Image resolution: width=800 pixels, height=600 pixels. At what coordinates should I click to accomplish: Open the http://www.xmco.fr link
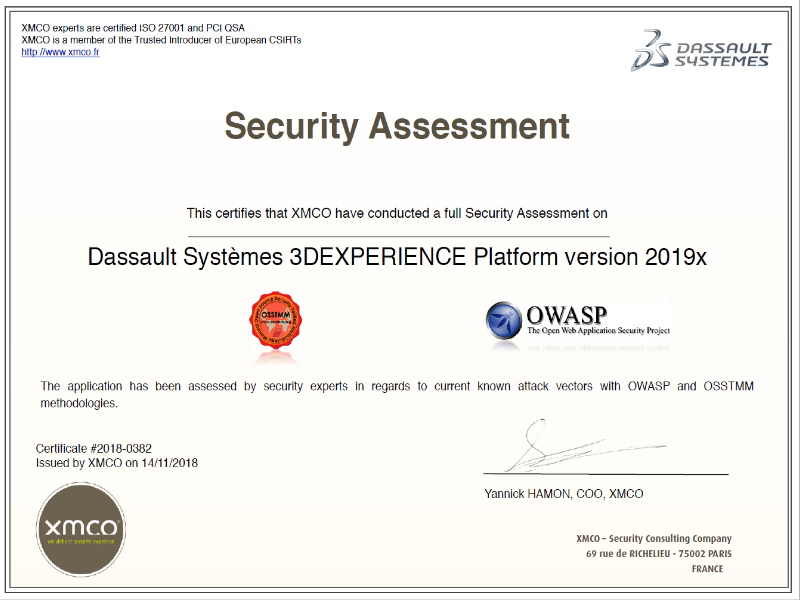[60, 52]
